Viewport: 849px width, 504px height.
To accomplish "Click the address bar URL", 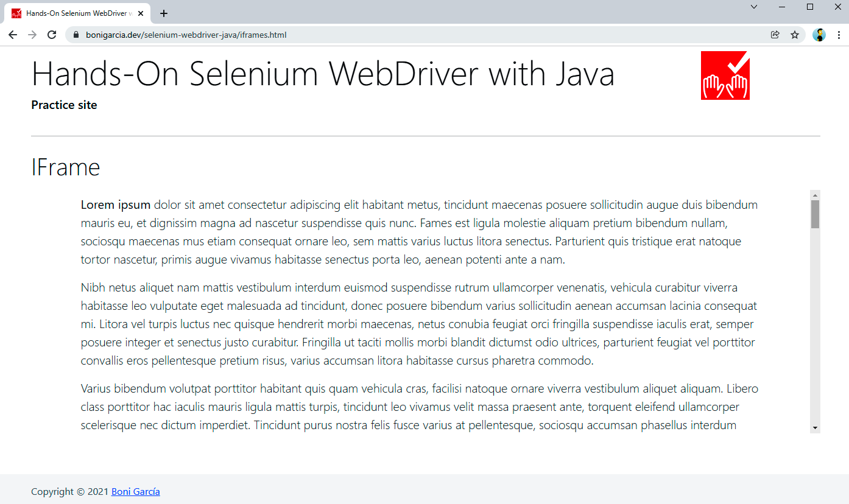I will (186, 35).
